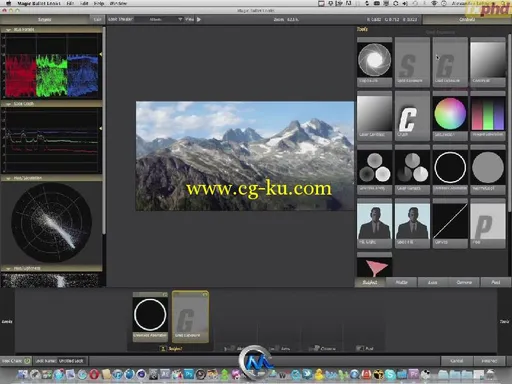Open the Apple menu

[9, 3]
